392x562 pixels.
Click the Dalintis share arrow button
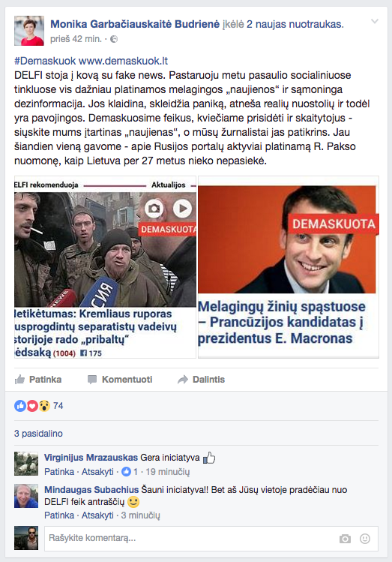click(201, 379)
